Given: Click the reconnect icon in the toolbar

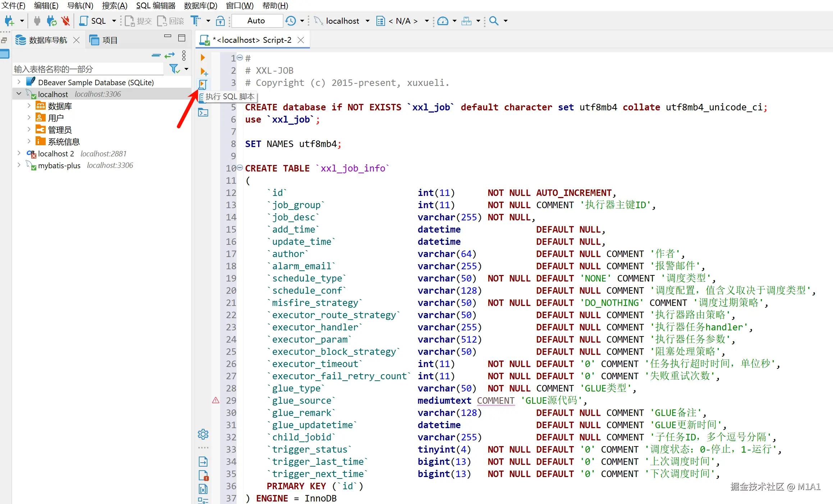Looking at the screenshot, I should tap(52, 21).
